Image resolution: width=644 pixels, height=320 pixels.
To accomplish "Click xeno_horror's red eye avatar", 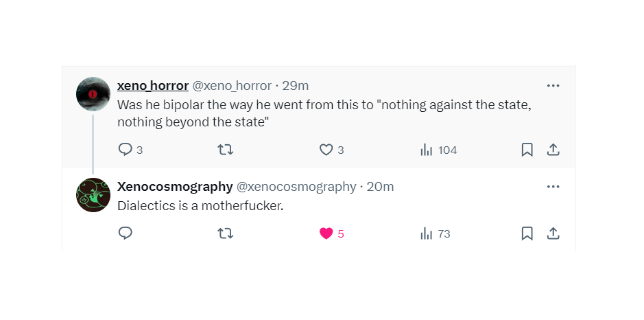I will pos(93,93).
